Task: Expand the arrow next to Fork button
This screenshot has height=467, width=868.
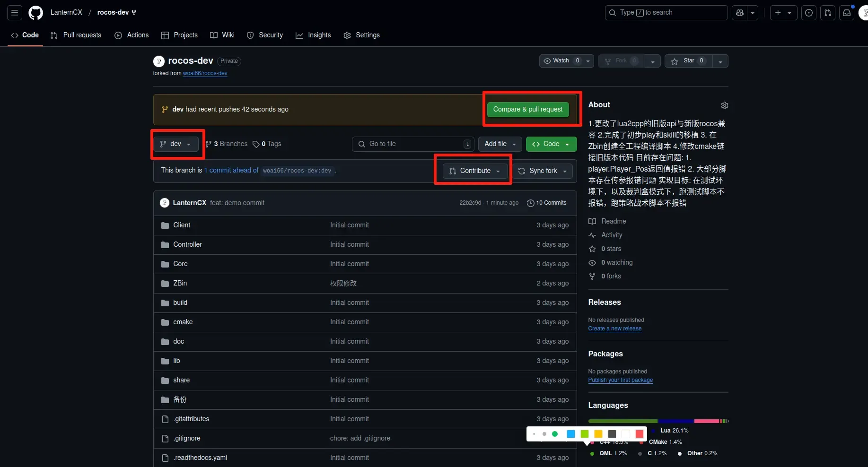Action: coord(652,61)
